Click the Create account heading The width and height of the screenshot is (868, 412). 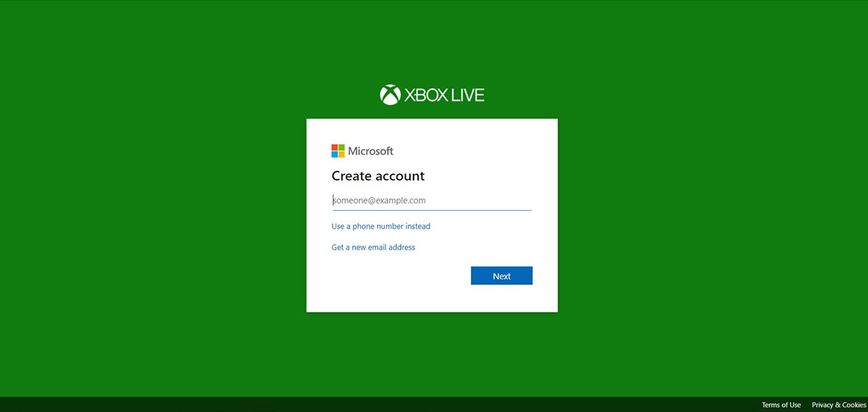[378, 176]
